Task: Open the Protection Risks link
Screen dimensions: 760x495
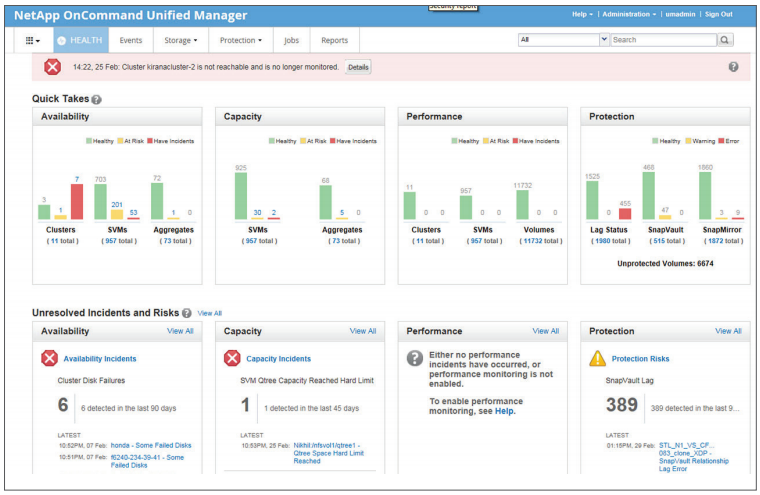Action: [x=640, y=359]
